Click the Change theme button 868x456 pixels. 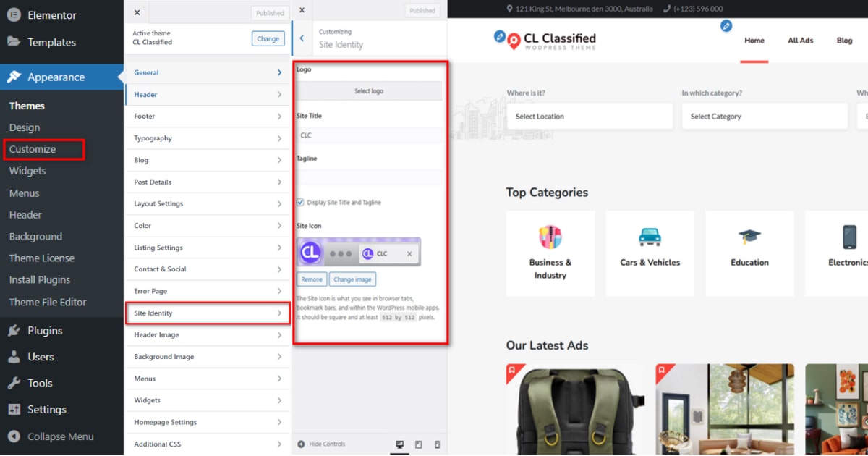[x=268, y=39]
